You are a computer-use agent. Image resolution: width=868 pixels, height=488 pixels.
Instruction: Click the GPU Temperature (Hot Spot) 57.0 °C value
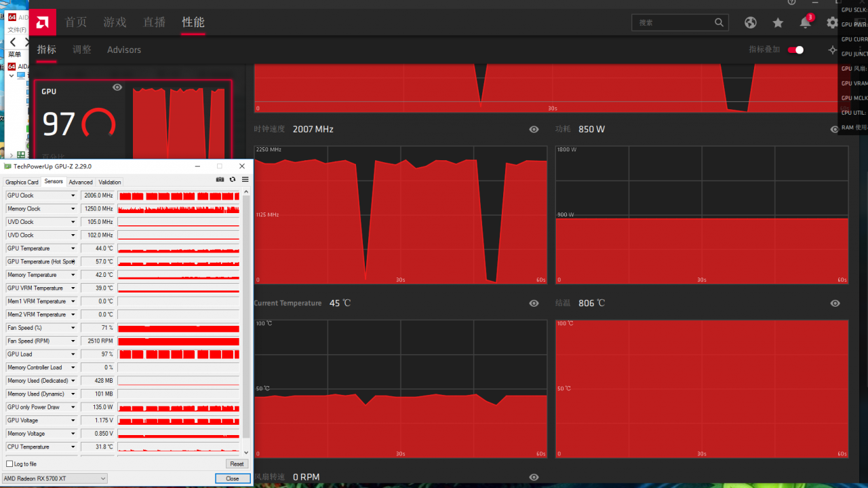pos(98,261)
